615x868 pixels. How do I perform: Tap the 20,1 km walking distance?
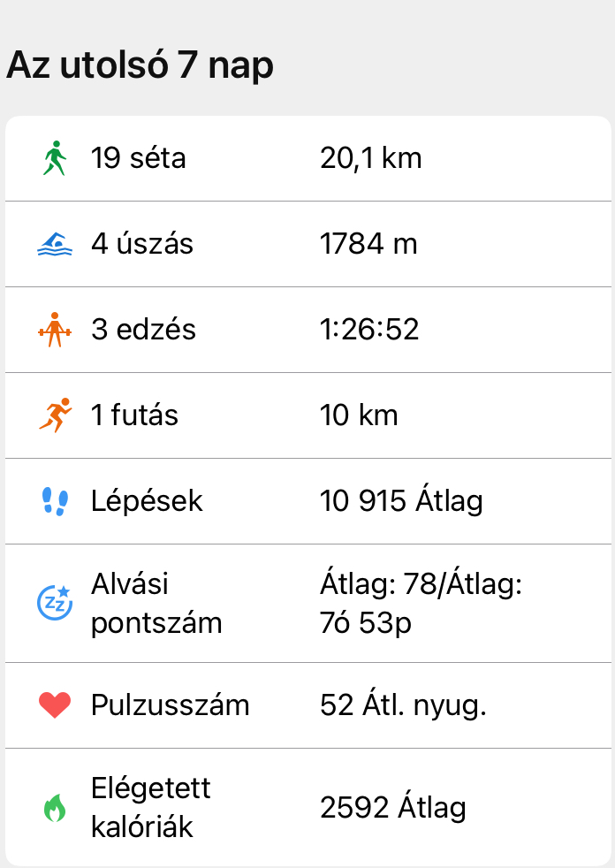pos(370,159)
